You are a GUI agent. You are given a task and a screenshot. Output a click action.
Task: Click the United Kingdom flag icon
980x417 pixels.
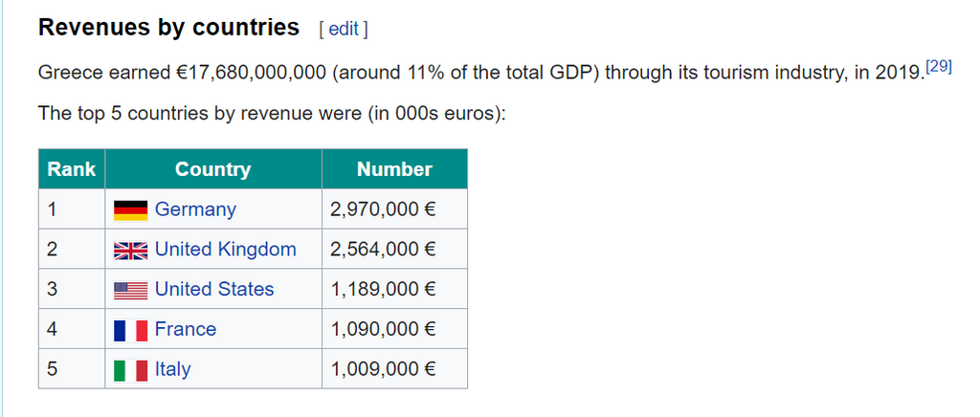pos(130,250)
